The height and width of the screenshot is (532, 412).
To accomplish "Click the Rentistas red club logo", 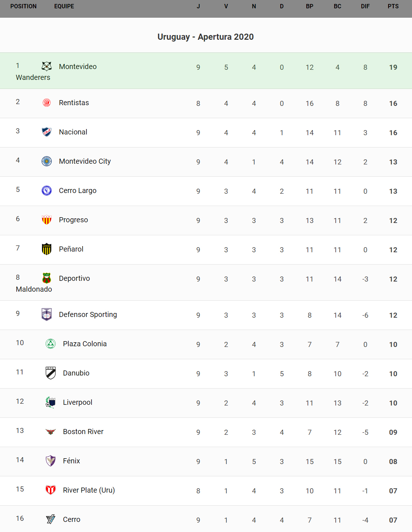I will coord(47,103).
